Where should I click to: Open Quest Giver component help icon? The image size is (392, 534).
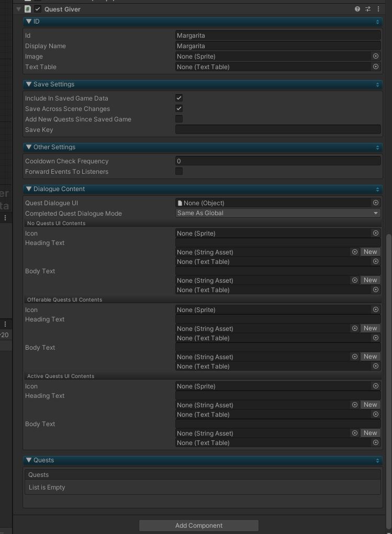pyautogui.click(x=357, y=9)
